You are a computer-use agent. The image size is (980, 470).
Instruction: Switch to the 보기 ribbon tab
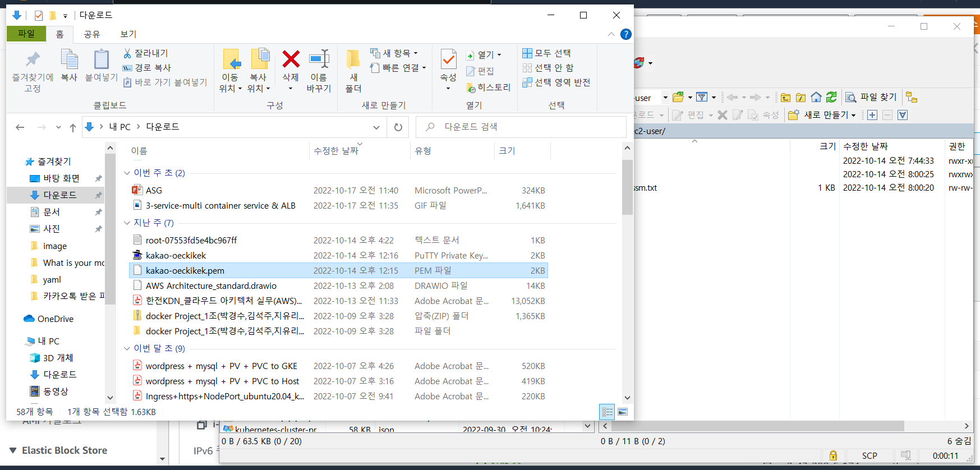(x=128, y=34)
